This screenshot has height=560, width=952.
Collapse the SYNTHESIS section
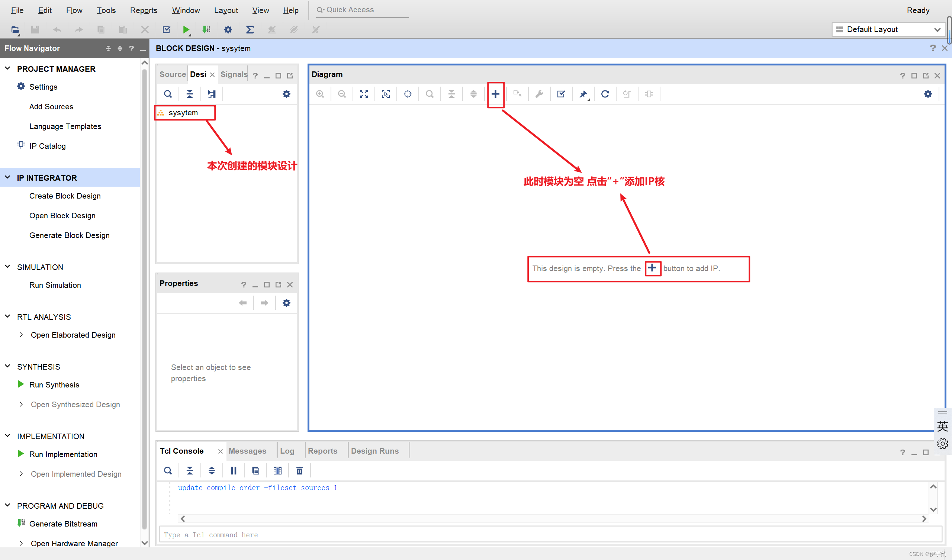(x=7, y=366)
